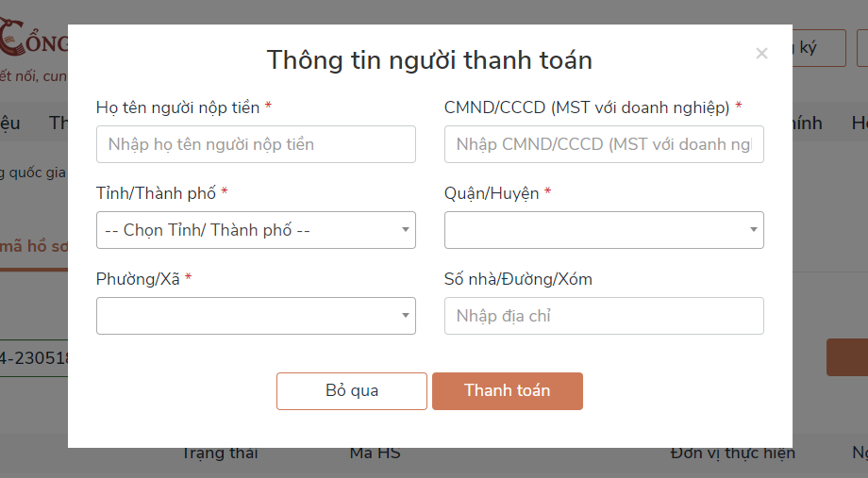Click the 'CMND/CCCD (MST với doanh nghiệp)' label
The height and width of the screenshot is (478, 868).
(x=587, y=107)
